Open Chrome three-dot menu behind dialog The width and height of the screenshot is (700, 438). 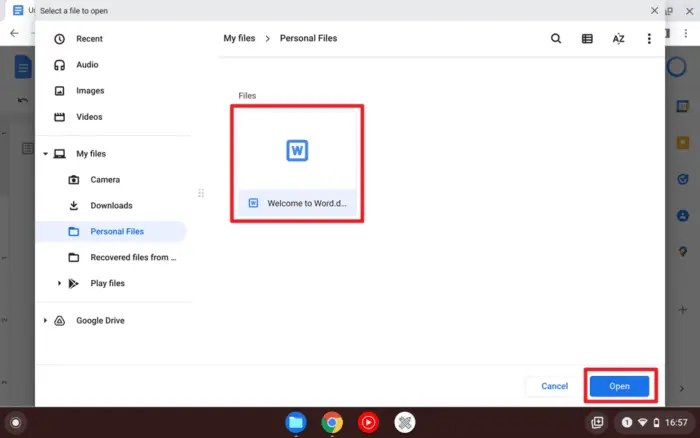tap(686, 33)
